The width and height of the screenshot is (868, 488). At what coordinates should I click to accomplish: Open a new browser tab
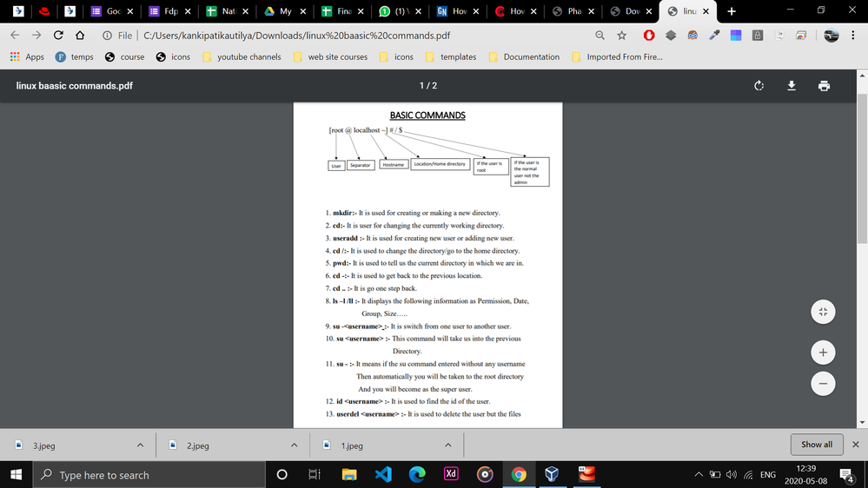(x=732, y=11)
